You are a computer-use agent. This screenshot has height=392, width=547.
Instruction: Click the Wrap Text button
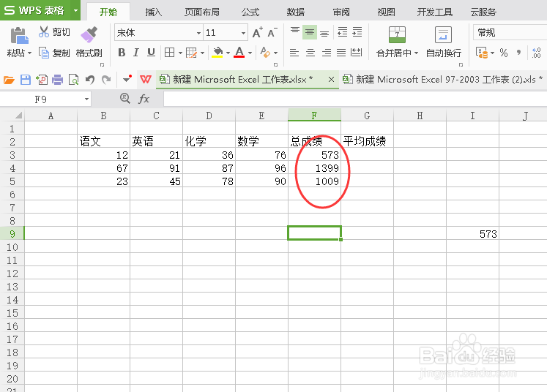(x=444, y=42)
